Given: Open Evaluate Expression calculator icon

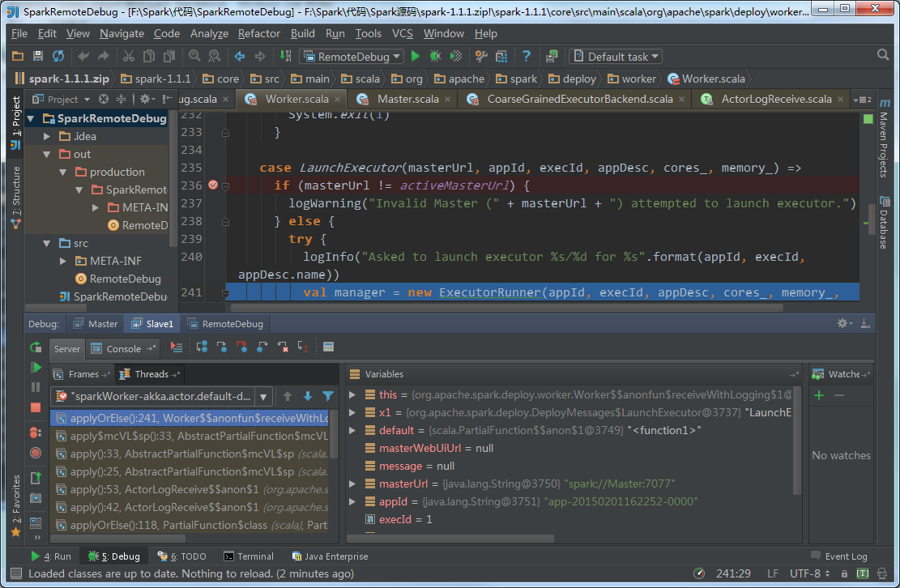Looking at the screenshot, I should 328,347.
